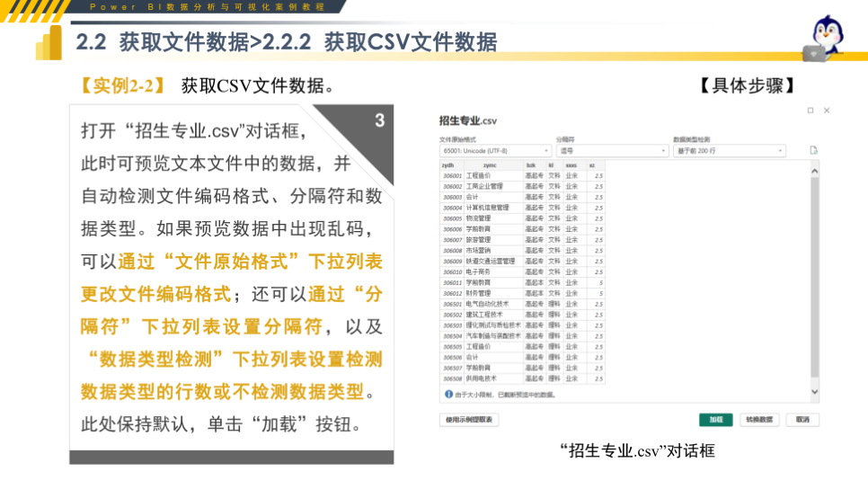Click the 高起本 cell in row 306011
This screenshot has width=868, height=489.
(x=535, y=282)
